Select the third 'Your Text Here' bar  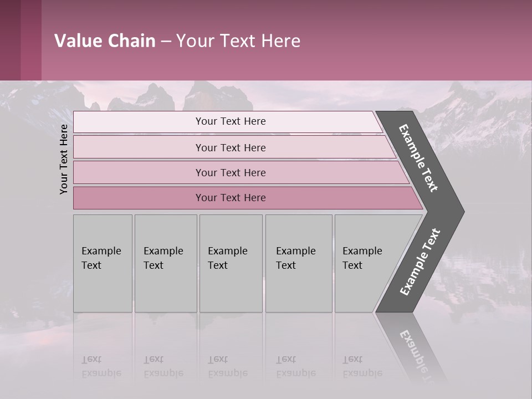click(x=241, y=172)
